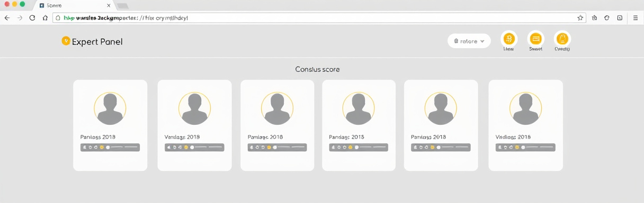Click the Conslus score heading
The image size is (644, 203).
point(317,69)
